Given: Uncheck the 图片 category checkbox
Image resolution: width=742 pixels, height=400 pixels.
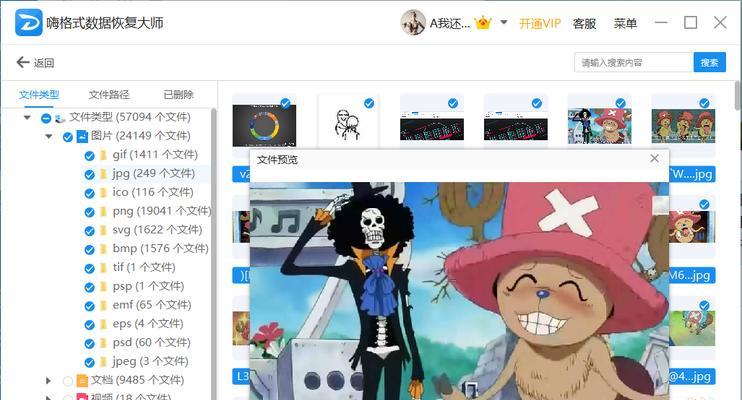Looking at the screenshot, I should (x=68, y=137).
